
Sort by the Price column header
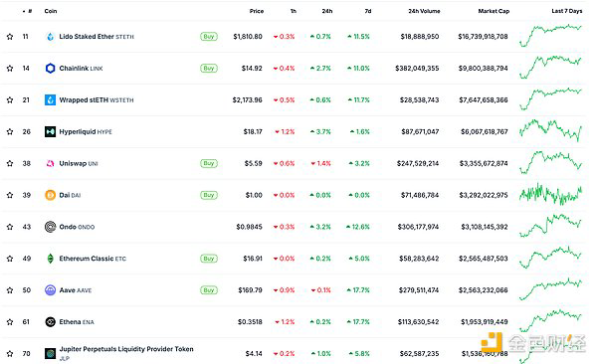(x=257, y=11)
